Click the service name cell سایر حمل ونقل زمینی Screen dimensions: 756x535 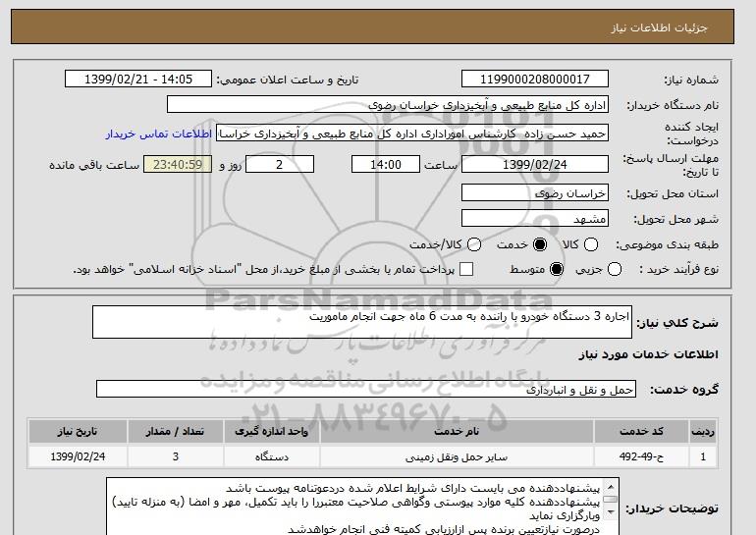[457, 456]
